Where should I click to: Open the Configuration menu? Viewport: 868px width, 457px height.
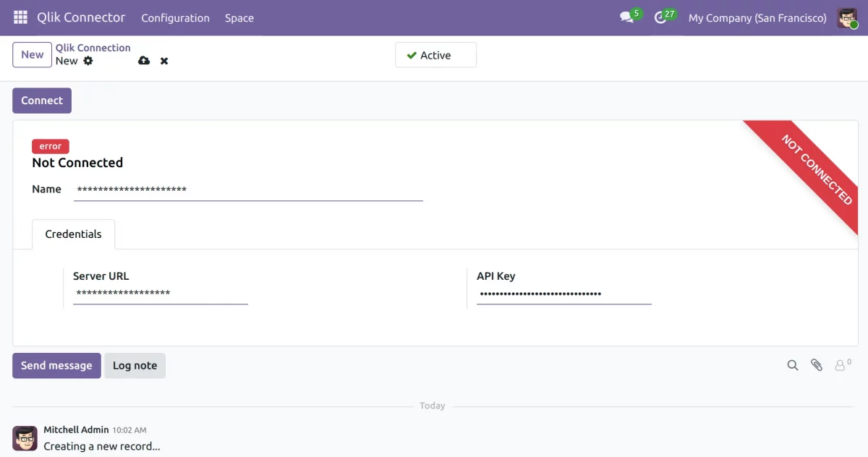point(175,18)
